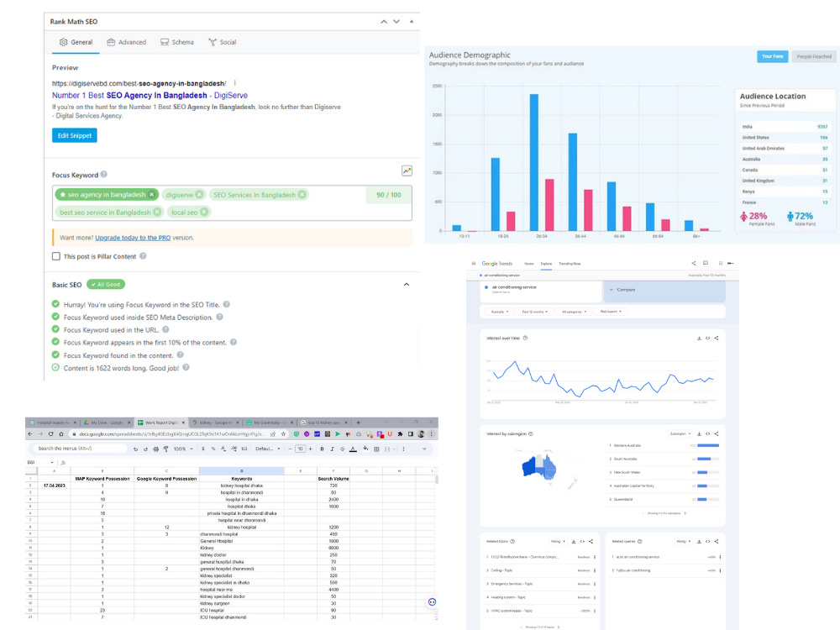Open the Focus Keyword help icon

pos(104,174)
